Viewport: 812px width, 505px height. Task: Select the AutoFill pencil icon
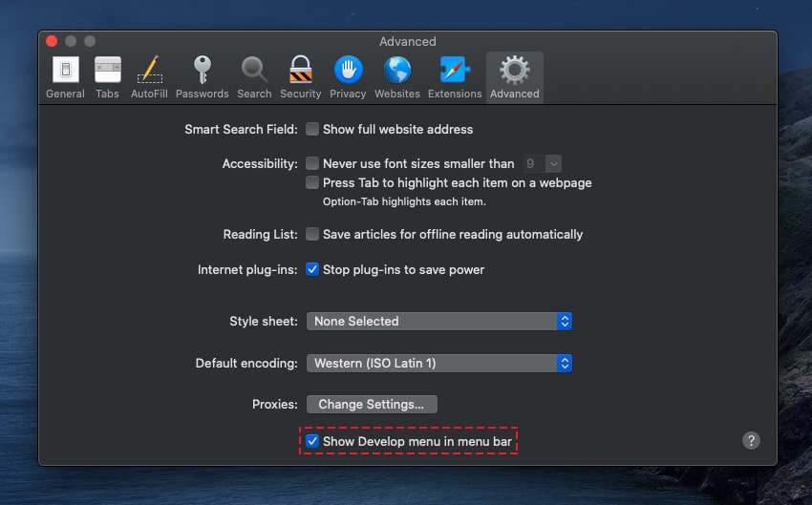[149, 77]
